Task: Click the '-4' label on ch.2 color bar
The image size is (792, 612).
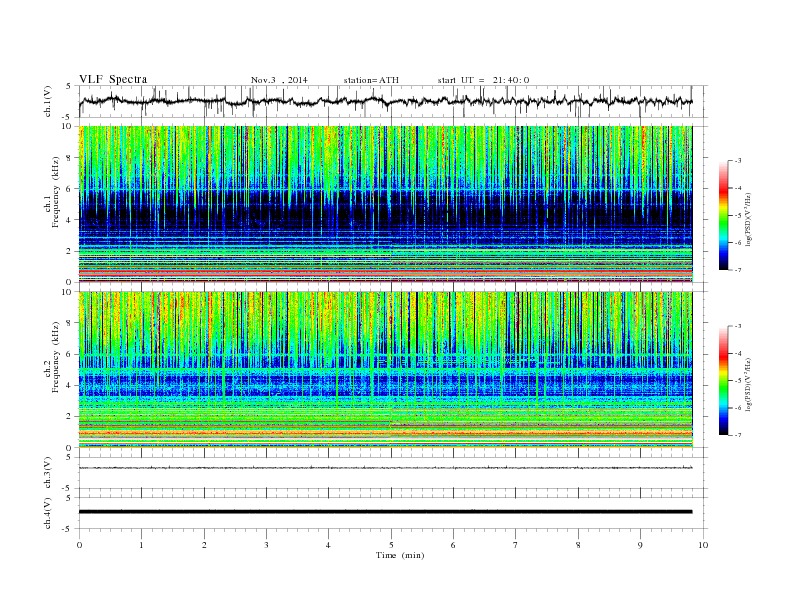Action: pyautogui.click(x=737, y=353)
